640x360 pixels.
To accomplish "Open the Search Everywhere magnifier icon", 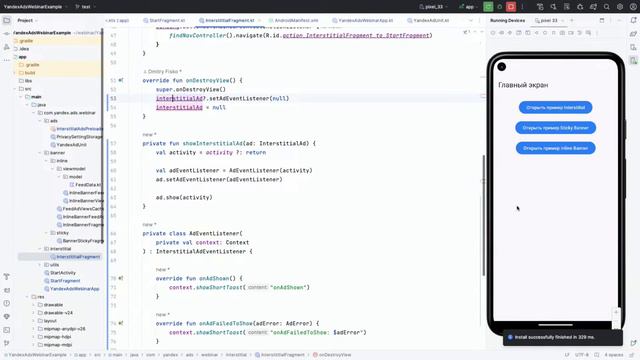I will [607, 7].
